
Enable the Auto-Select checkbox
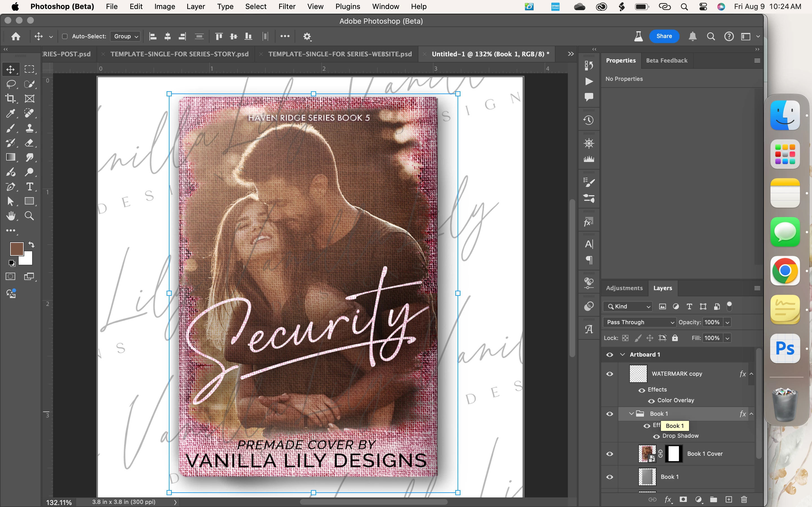click(65, 36)
